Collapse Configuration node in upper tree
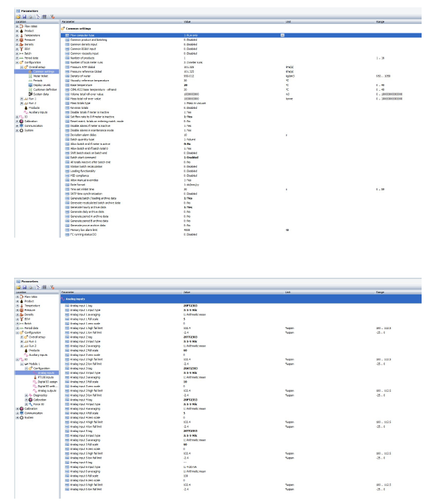The width and height of the screenshot is (447, 504). click(x=17, y=62)
